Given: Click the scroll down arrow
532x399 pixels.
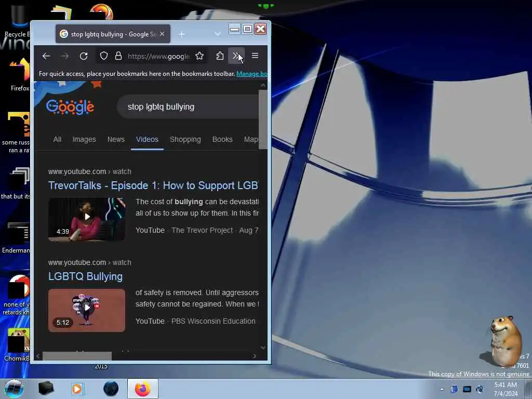Looking at the screenshot, I should [x=263, y=348].
